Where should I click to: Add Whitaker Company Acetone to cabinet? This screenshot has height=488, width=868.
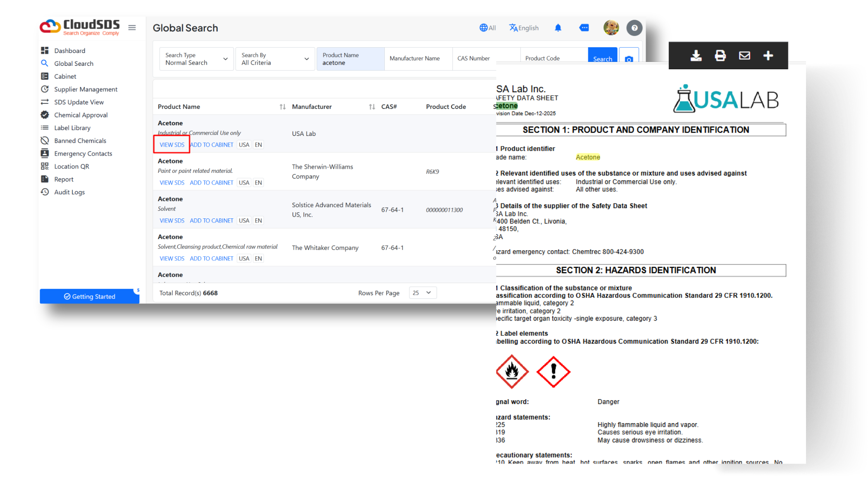click(x=212, y=258)
